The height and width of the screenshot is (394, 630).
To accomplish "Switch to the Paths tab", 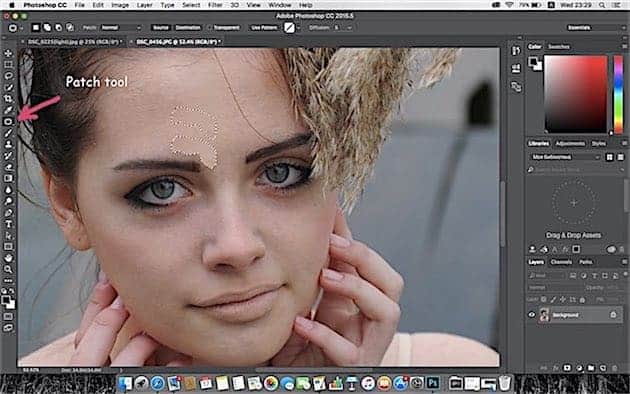I will tap(585, 262).
